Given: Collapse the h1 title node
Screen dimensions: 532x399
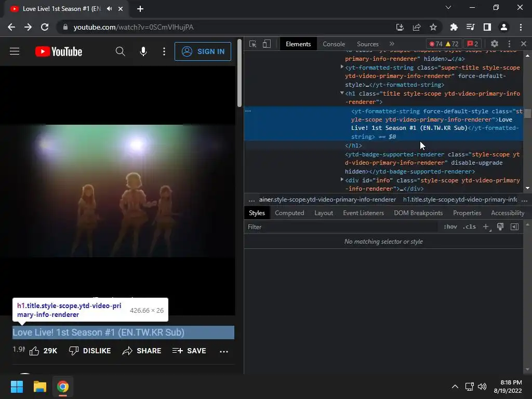Looking at the screenshot, I should [342, 93].
